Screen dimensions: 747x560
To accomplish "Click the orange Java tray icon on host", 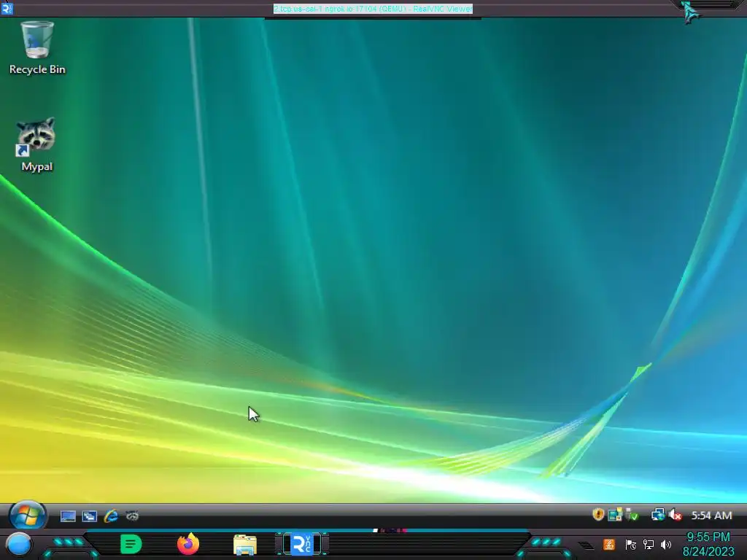I will coord(609,544).
